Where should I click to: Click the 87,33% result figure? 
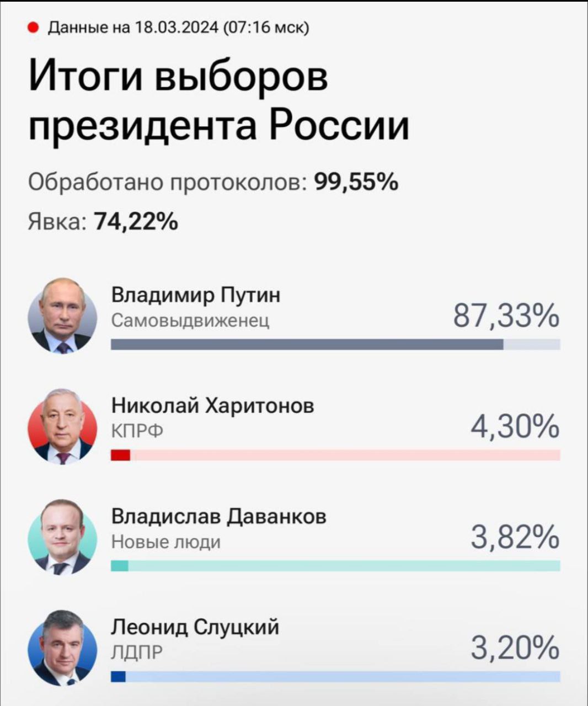pyautogui.click(x=506, y=317)
